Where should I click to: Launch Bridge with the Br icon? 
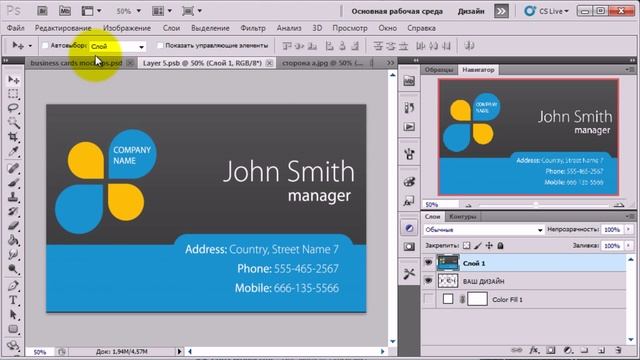[x=42, y=11]
